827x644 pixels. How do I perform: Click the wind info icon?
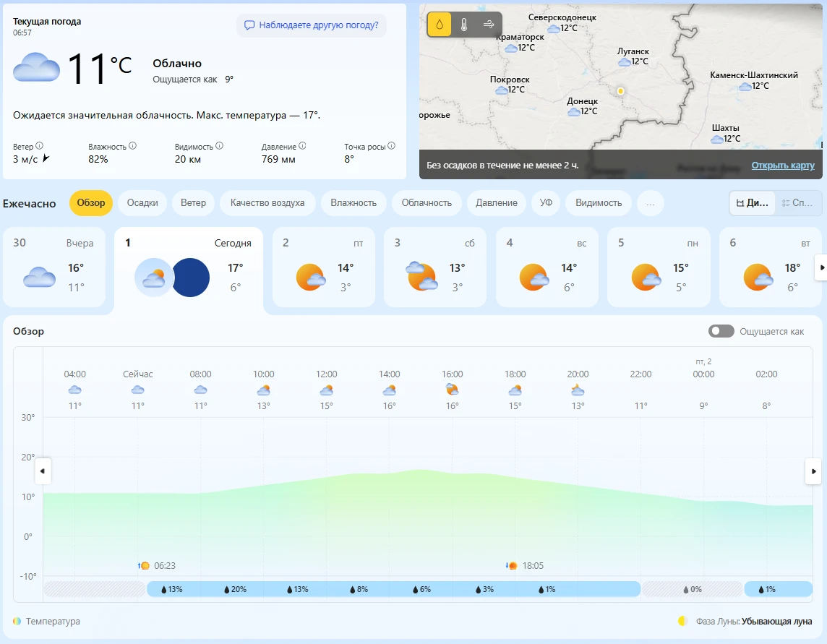click(40, 146)
